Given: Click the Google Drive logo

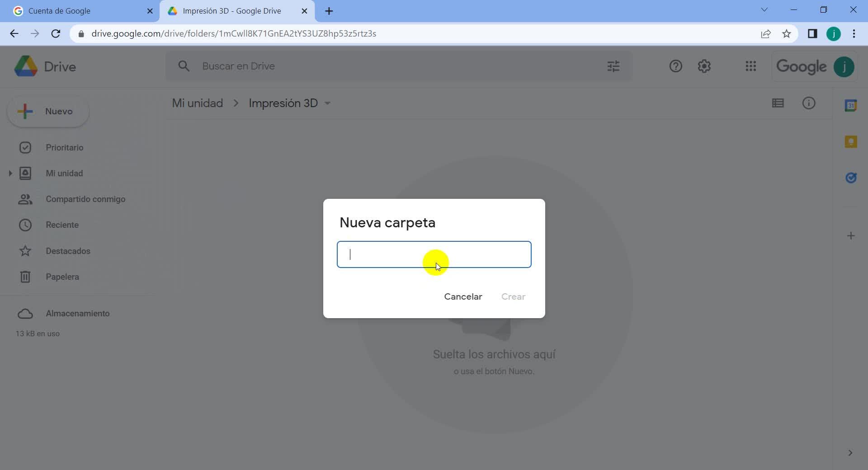Looking at the screenshot, I should pyautogui.click(x=26, y=66).
